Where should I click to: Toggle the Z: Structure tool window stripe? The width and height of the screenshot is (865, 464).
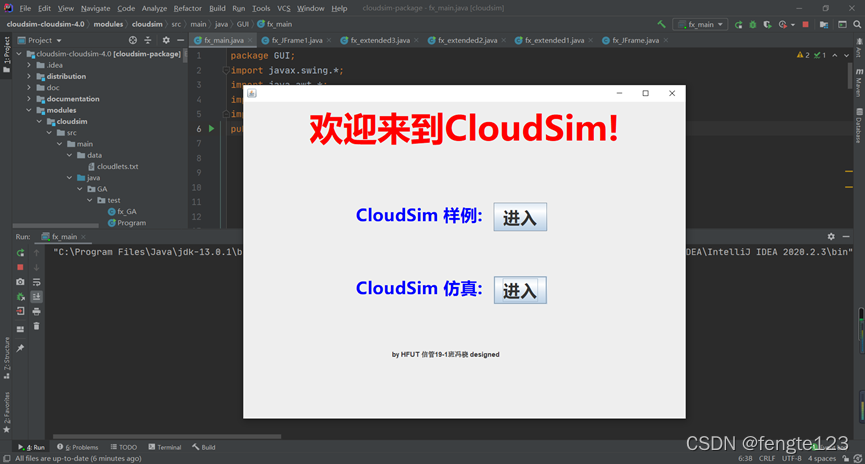click(7, 358)
